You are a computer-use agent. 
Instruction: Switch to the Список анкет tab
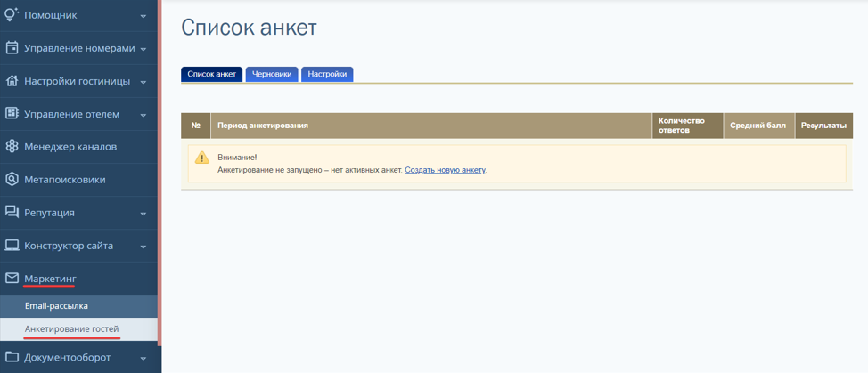point(212,74)
